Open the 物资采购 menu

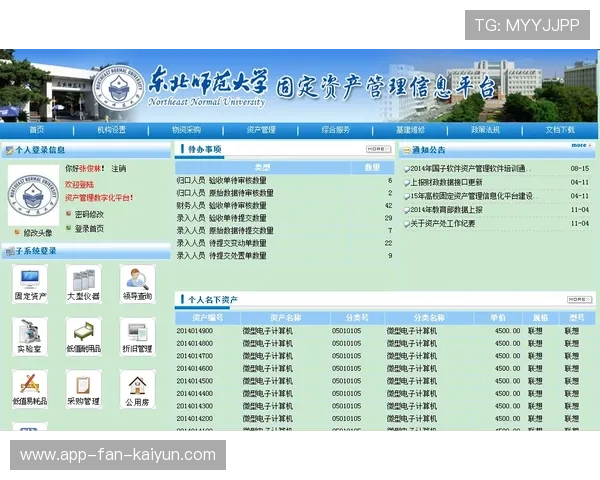pos(186,130)
